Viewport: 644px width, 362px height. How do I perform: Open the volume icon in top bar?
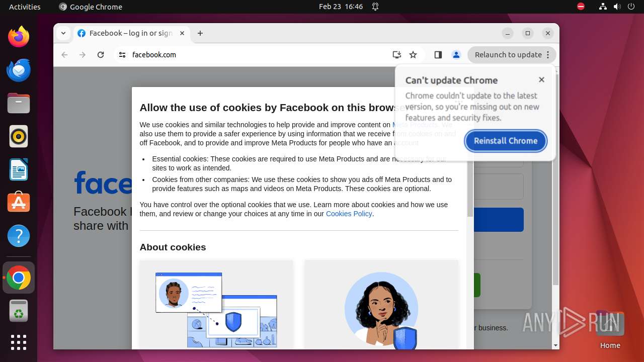(x=617, y=7)
